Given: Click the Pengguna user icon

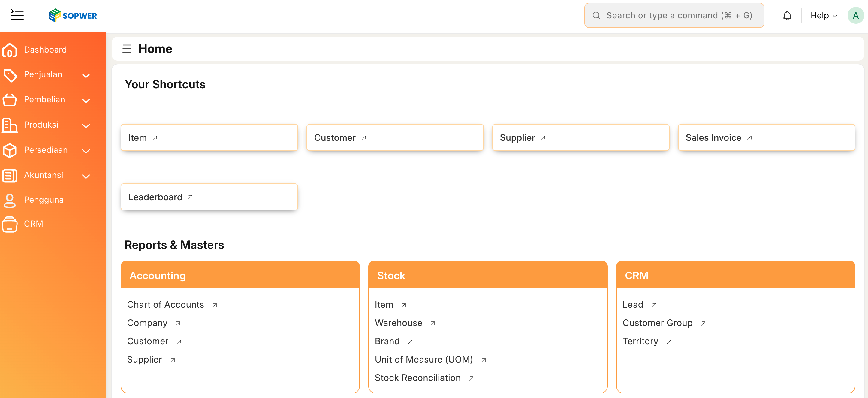Looking at the screenshot, I should pyautogui.click(x=9, y=200).
